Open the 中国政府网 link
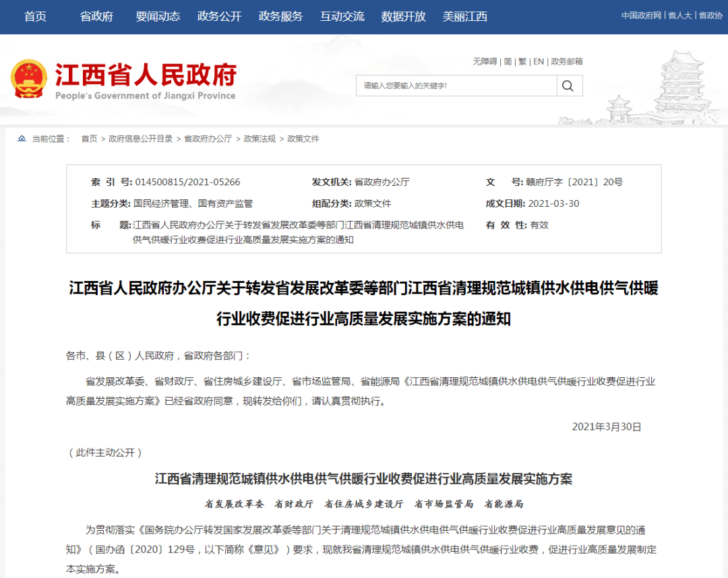 [641, 15]
